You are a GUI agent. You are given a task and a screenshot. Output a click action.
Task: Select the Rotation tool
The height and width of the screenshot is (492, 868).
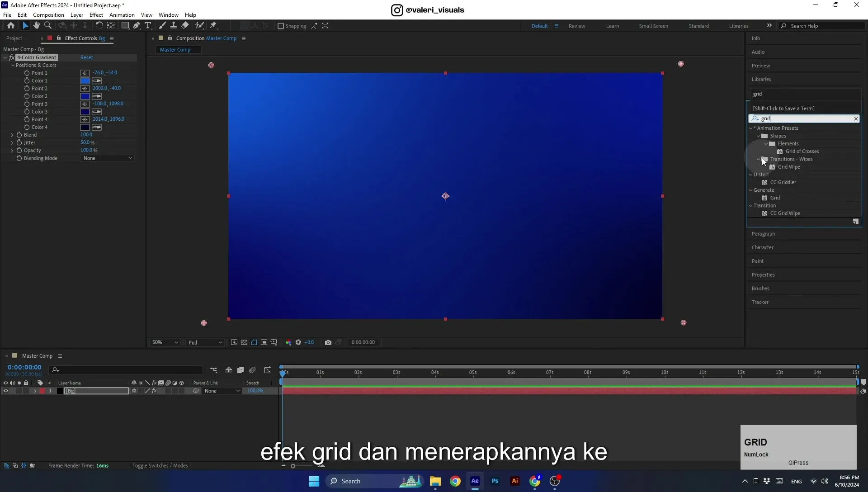99,26
